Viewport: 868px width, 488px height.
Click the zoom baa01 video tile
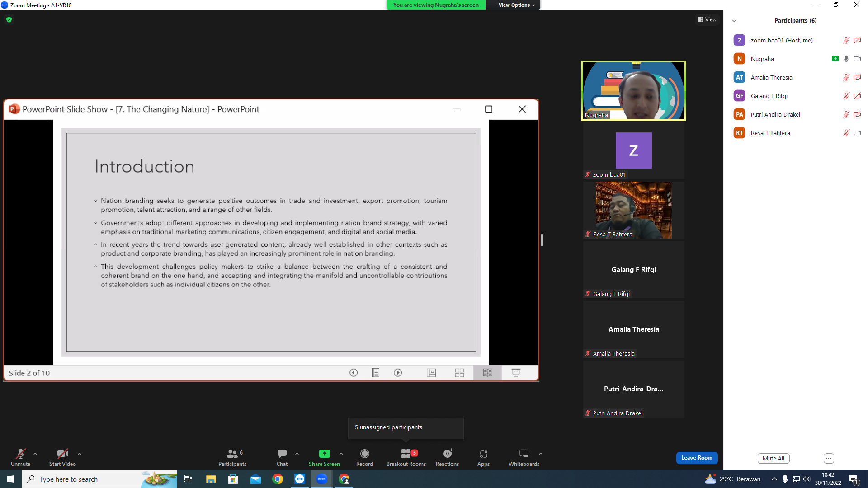[633, 150]
